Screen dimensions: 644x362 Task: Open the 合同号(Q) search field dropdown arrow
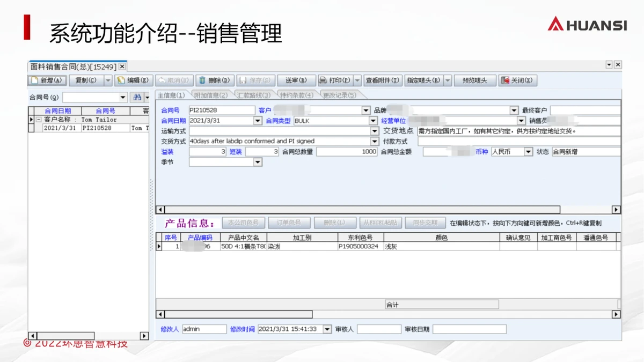(123, 98)
